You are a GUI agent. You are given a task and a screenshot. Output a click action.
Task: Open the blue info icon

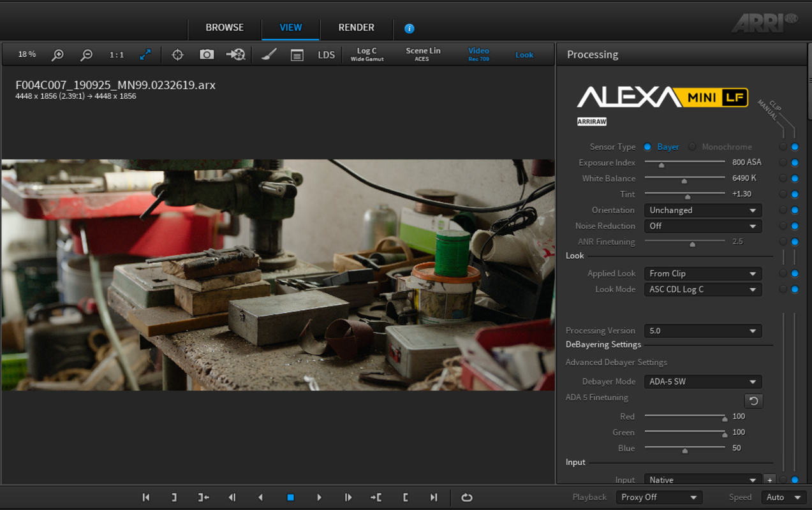point(410,28)
